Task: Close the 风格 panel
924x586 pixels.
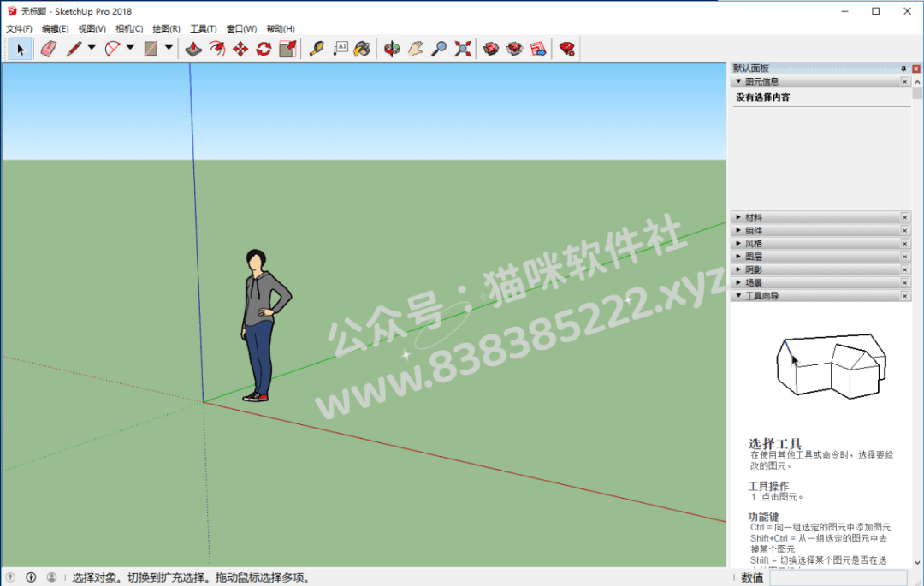Action: point(904,243)
